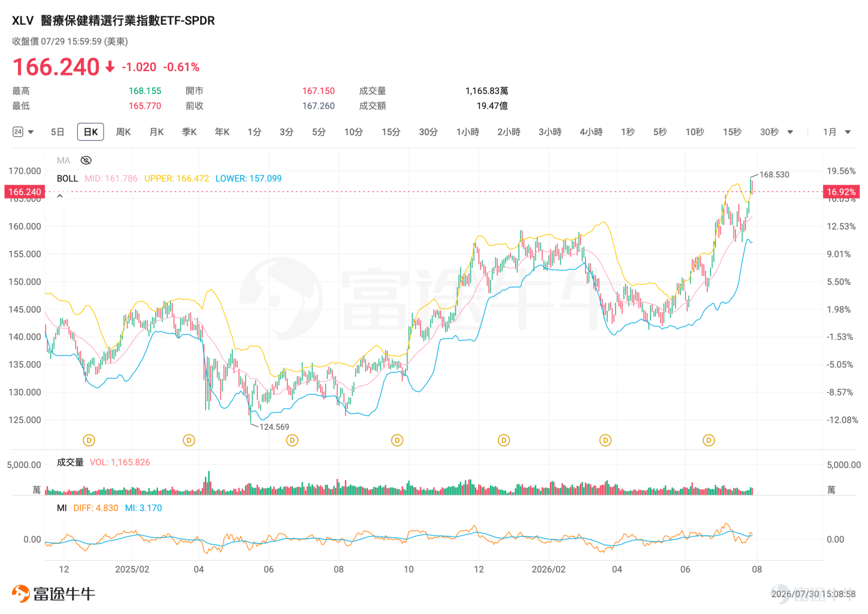Choose the 30分 interval
Screen dimensions: 868x614
(429, 132)
